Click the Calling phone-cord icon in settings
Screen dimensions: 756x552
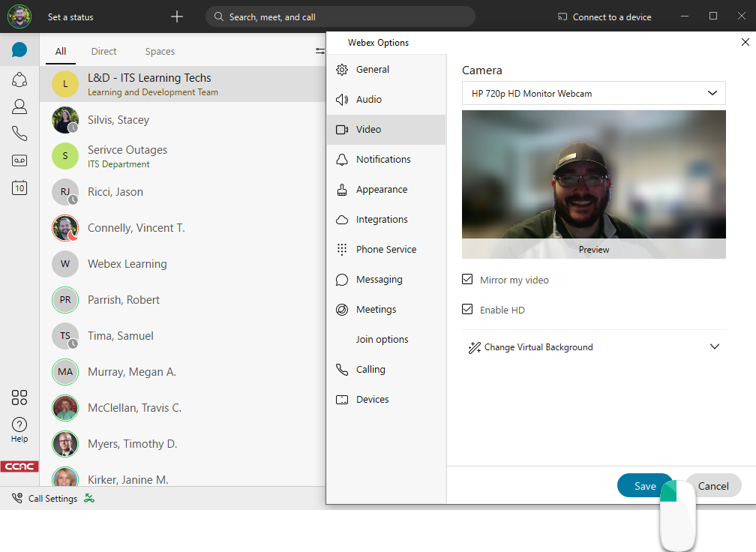pyautogui.click(x=343, y=369)
